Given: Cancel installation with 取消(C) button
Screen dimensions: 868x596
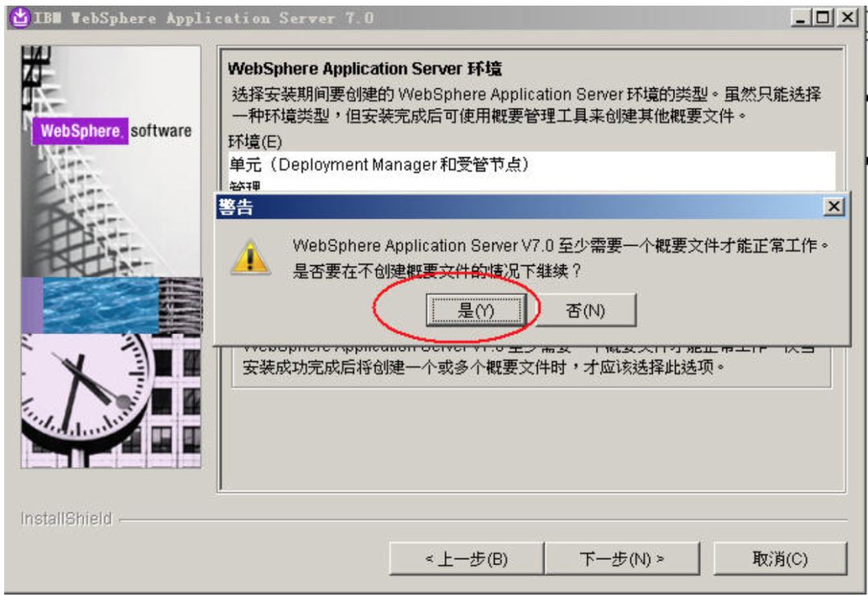Looking at the screenshot, I should tap(780, 559).
